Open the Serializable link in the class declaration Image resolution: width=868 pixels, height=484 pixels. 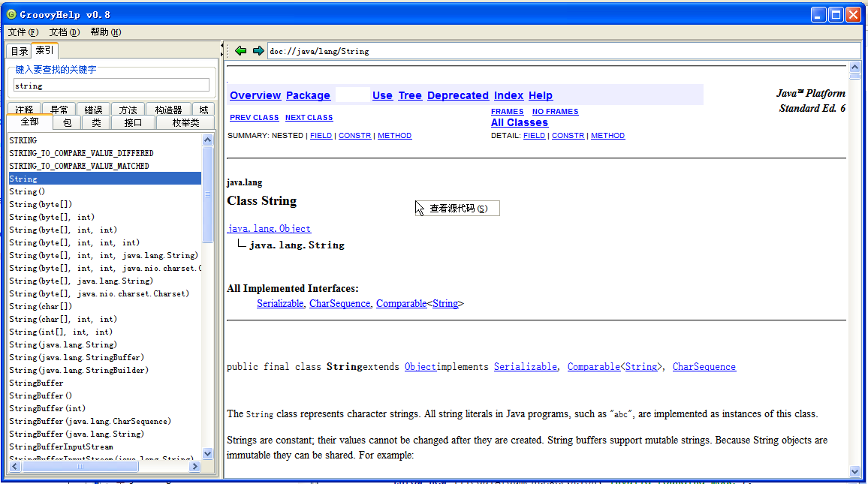[x=526, y=367]
